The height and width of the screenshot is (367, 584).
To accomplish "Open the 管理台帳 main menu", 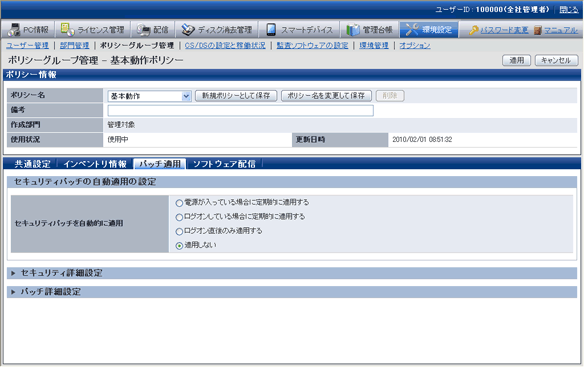I will tap(369, 29).
